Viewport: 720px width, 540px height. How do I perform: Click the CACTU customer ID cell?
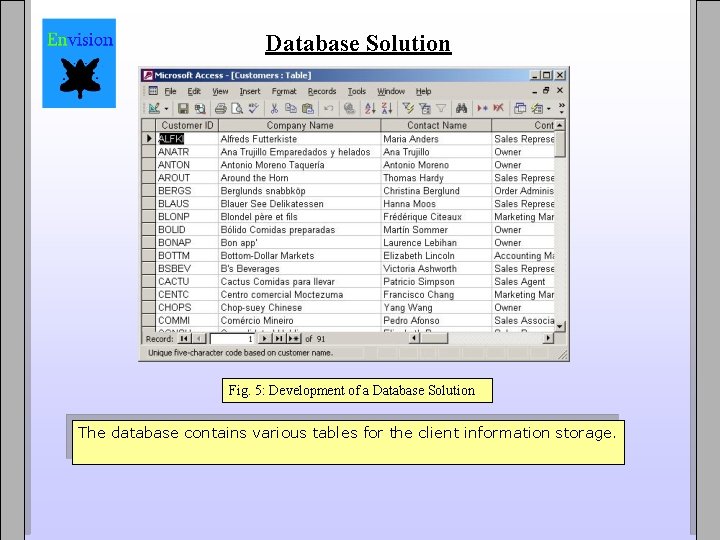187,281
